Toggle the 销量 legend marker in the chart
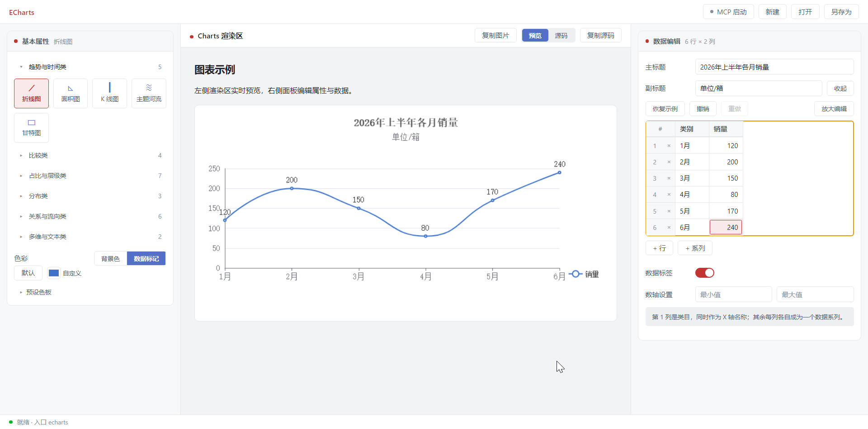 (x=575, y=274)
